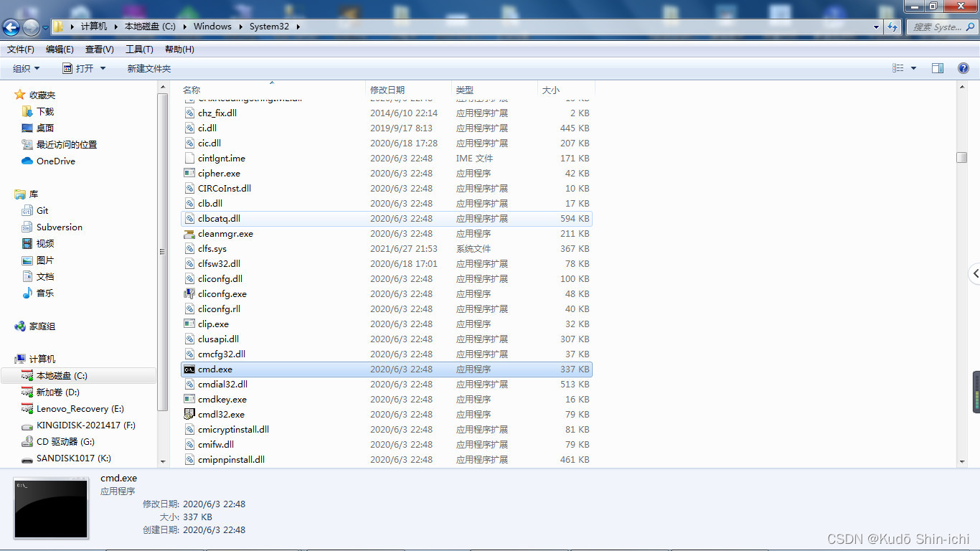The image size is (980, 551).
Task: Open 桌面 in the navigation pane
Action: point(45,128)
